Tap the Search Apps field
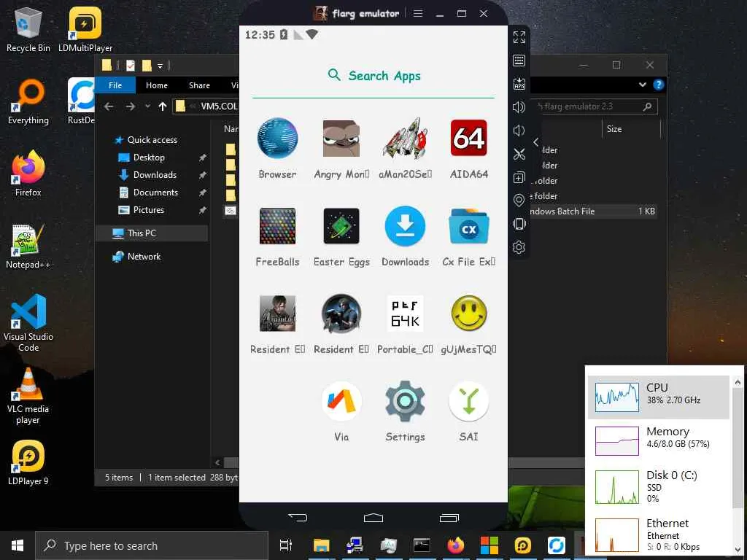The width and height of the screenshot is (747, 560). [374, 76]
